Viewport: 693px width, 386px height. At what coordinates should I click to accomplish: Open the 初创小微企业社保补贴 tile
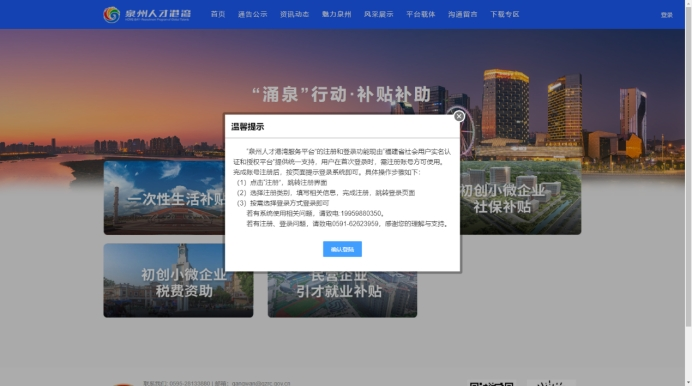521,198
